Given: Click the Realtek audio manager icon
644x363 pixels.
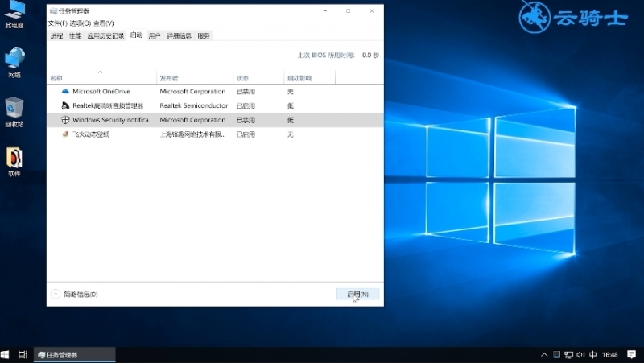Looking at the screenshot, I should (x=65, y=105).
